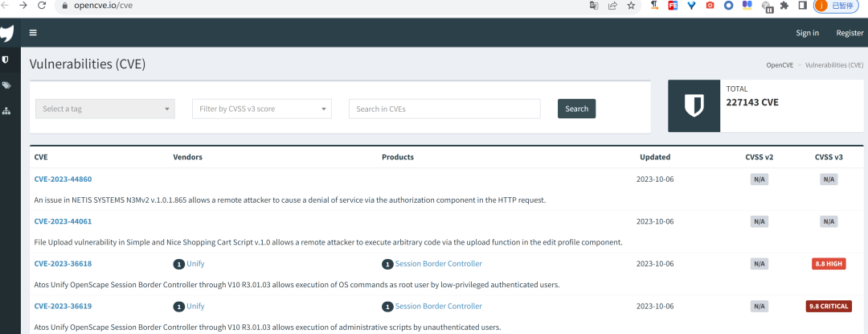Click the 9.8 CRITICAL score badge
This screenshot has width=868, height=334.
pos(829,307)
